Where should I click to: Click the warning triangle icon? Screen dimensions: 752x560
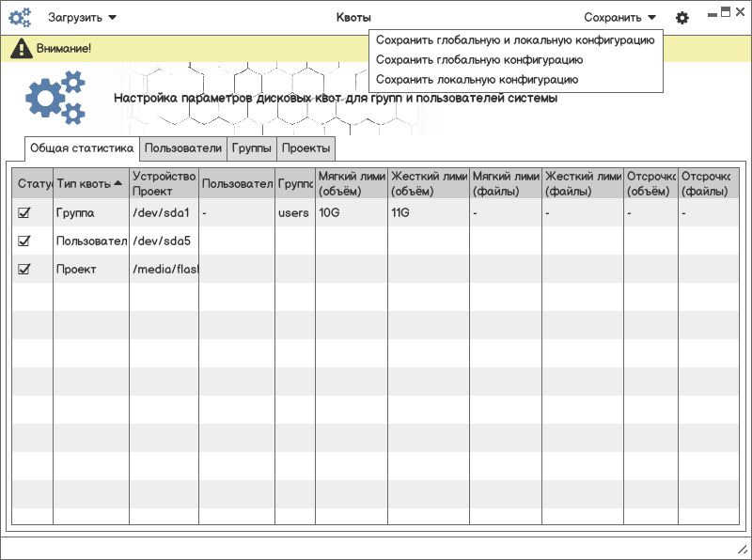(22, 49)
